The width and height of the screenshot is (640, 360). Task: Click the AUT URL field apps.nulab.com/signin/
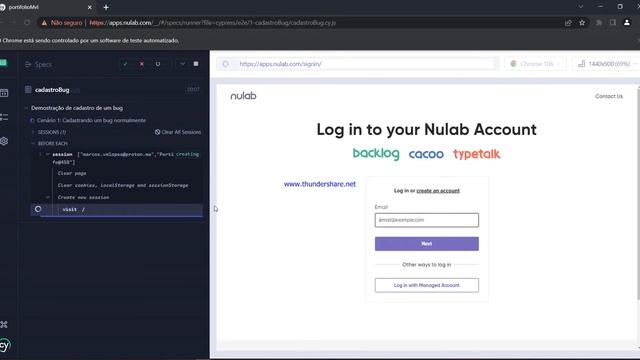click(367, 64)
